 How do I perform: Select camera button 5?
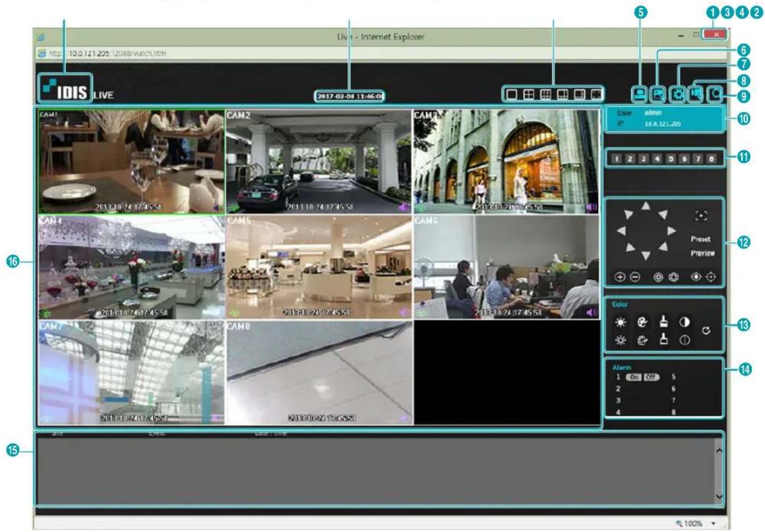(671, 159)
